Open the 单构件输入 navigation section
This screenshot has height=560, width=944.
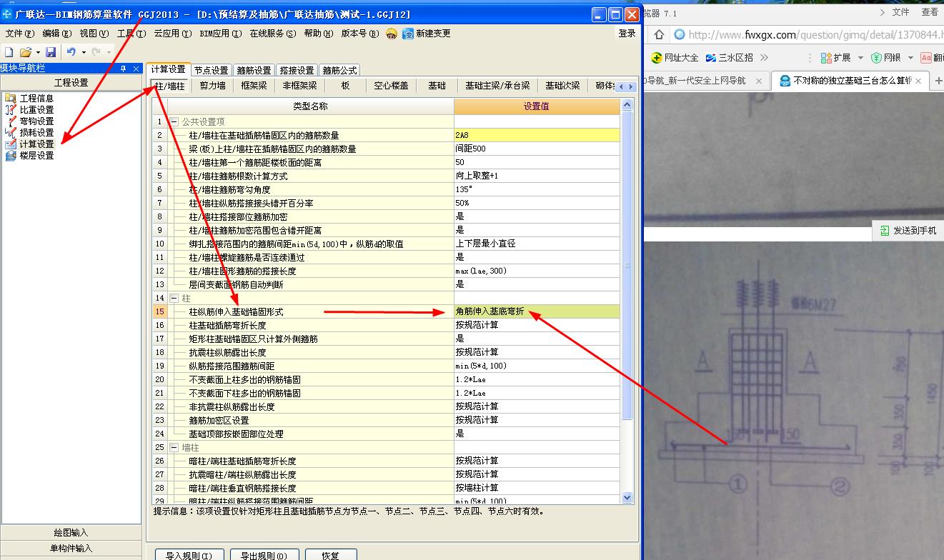71,549
